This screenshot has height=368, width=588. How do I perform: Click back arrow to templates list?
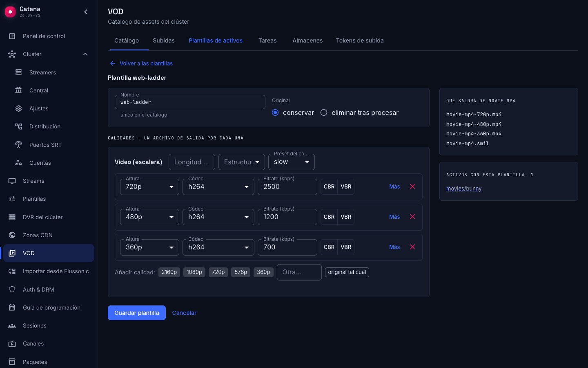[x=113, y=63]
